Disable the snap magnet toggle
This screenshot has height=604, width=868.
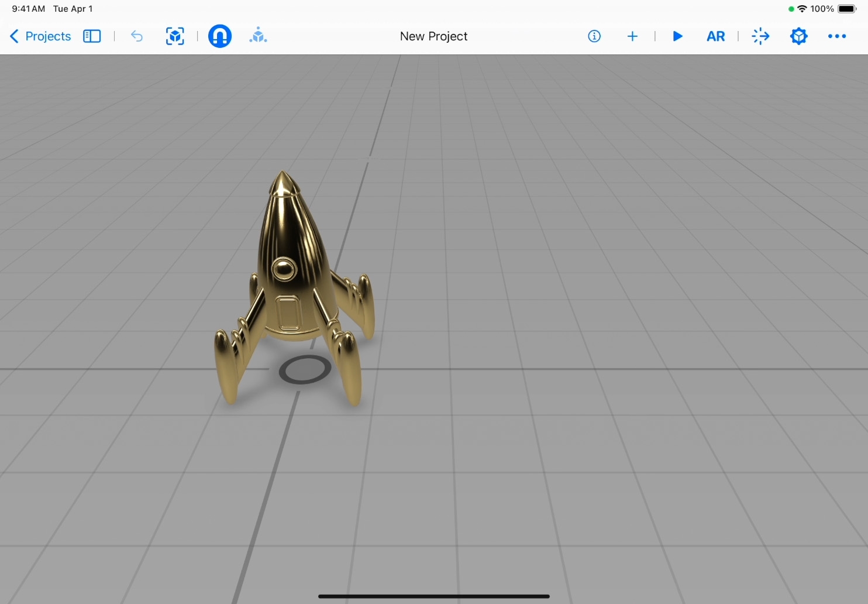pos(220,36)
